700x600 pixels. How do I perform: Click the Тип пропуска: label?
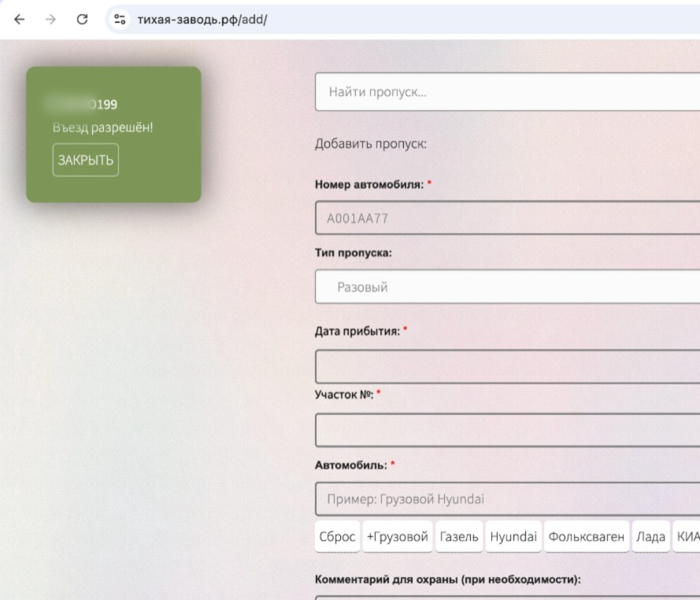pos(353,253)
